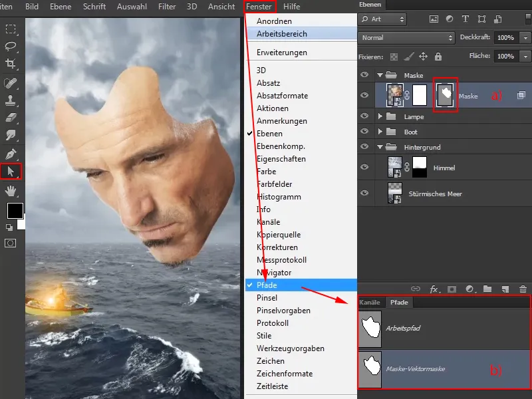Image resolution: width=532 pixels, height=399 pixels.
Task: Filter layers by smart object icon
Action: [x=497, y=19]
